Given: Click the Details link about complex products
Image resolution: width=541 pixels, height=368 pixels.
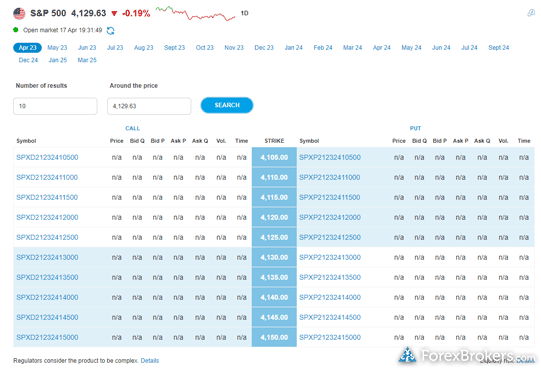Looking at the screenshot, I should (x=150, y=360).
